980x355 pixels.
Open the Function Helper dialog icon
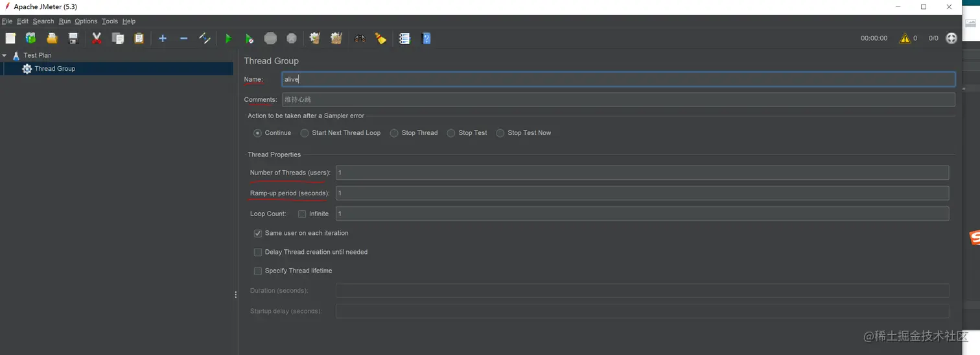click(404, 38)
